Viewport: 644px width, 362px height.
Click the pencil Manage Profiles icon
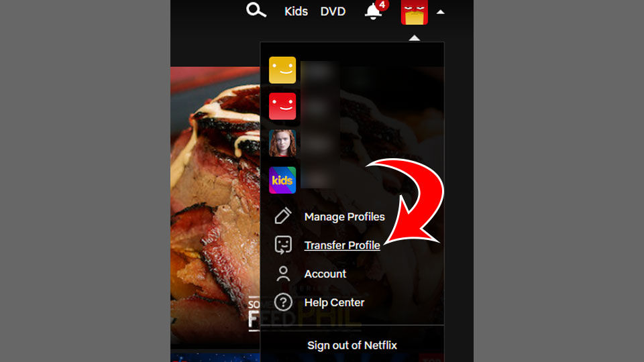coord(283,216)
